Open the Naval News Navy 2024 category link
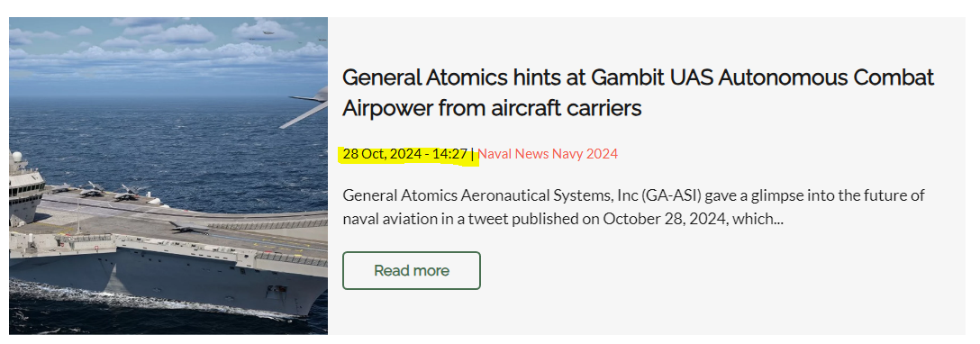 click(548, 154)
